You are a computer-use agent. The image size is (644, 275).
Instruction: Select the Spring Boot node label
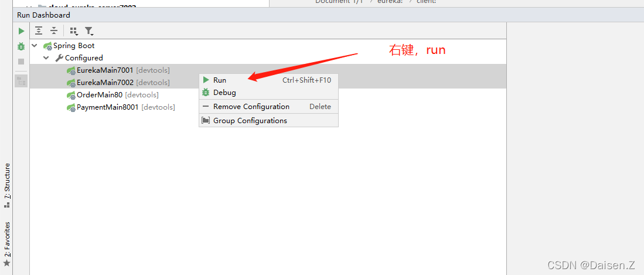(74, 46)
